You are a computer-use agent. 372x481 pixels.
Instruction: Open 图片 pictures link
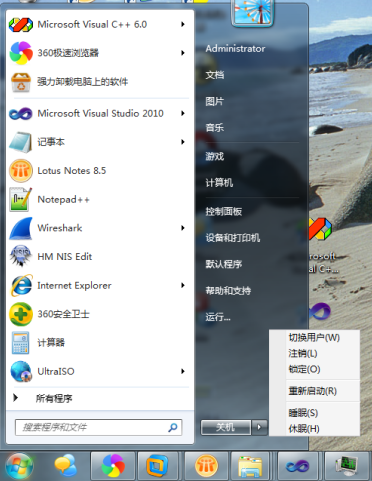(x=215, y=102)
